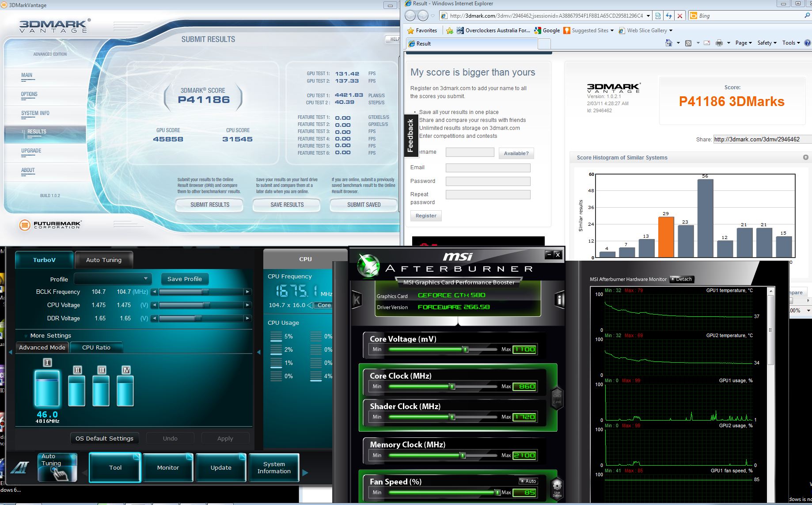Select the TurboV tab
This screenshot has height=505, width=812.
click(44, 260)
